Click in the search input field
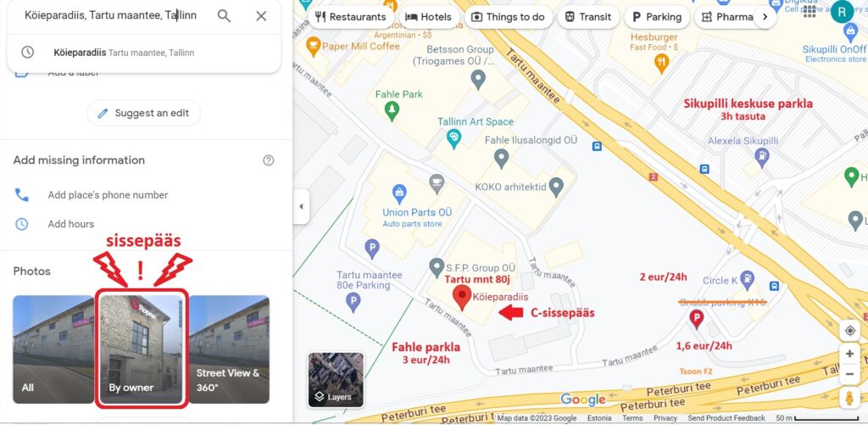Screen dimensions: 868x425 [111, 15]
